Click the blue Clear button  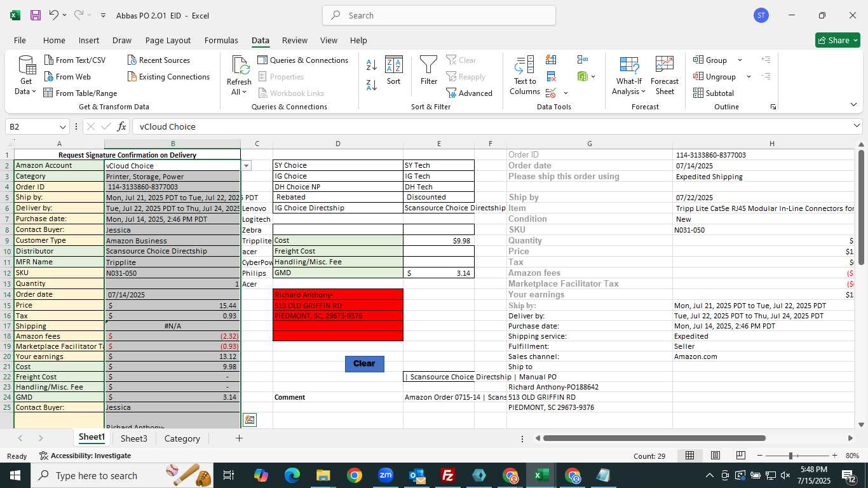click(x=364, y=363)
